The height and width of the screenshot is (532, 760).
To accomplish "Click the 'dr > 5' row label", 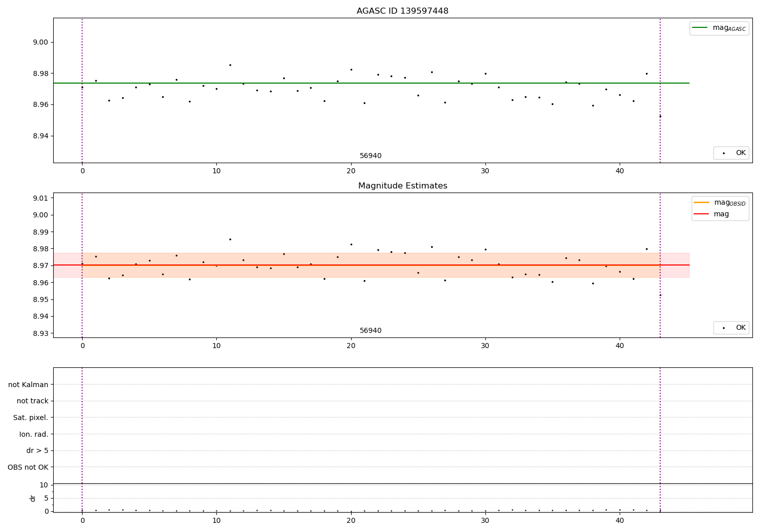I will (37, 451).
